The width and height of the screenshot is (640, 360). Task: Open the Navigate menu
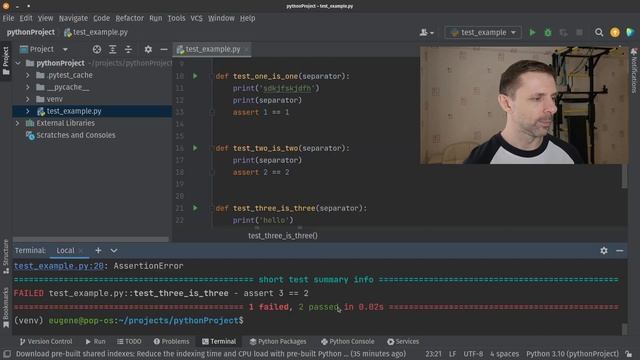pos(73,18)
